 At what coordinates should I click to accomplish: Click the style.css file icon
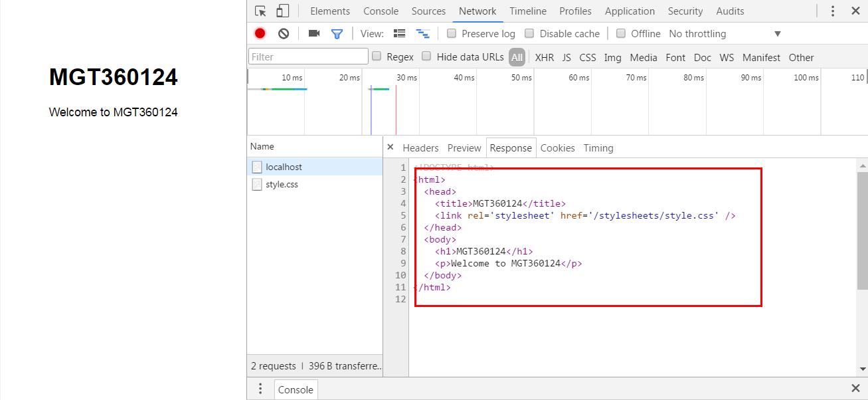click(257, 184)
